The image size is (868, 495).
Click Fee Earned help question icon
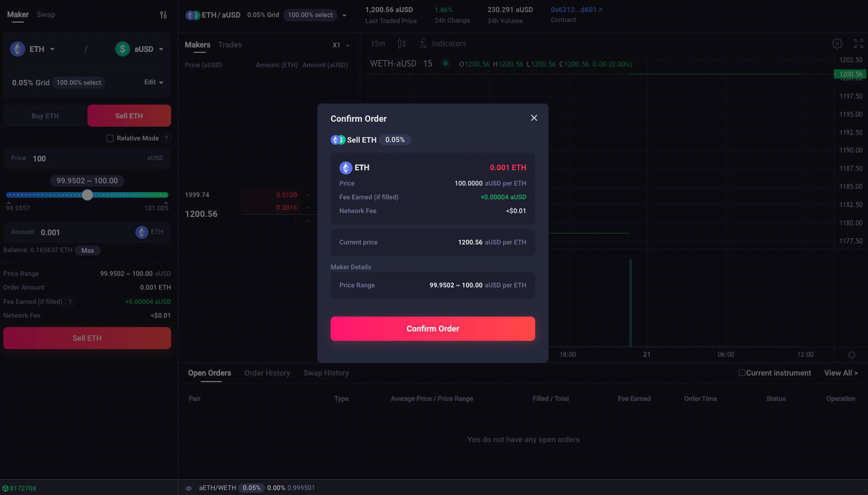[x=70, y=302]
